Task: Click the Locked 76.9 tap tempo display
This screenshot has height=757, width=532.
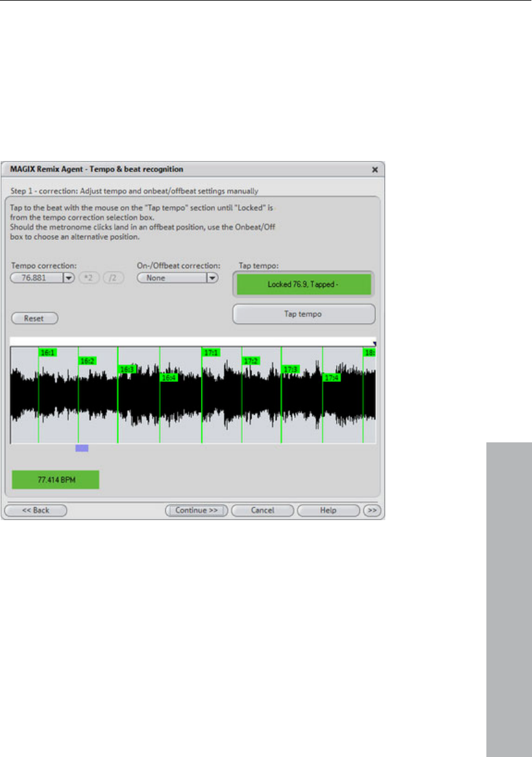Action: click(303, 285)
